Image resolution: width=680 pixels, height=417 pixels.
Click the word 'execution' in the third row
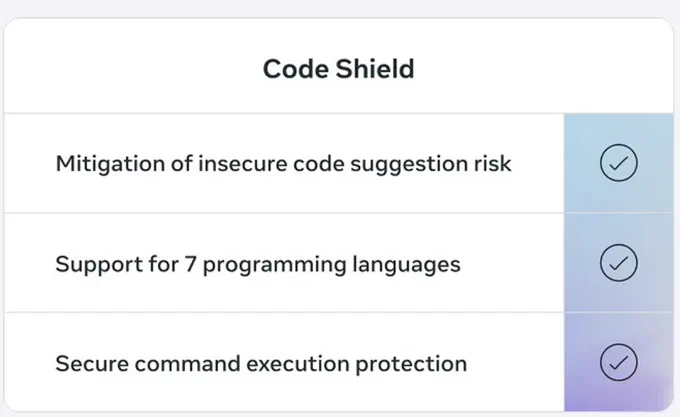298,364
